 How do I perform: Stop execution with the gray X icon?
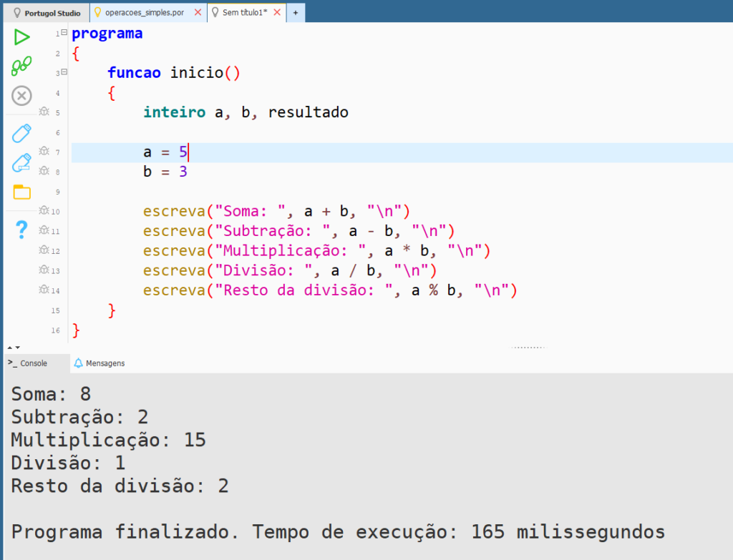pyautogui.click(x=21, y=95)
